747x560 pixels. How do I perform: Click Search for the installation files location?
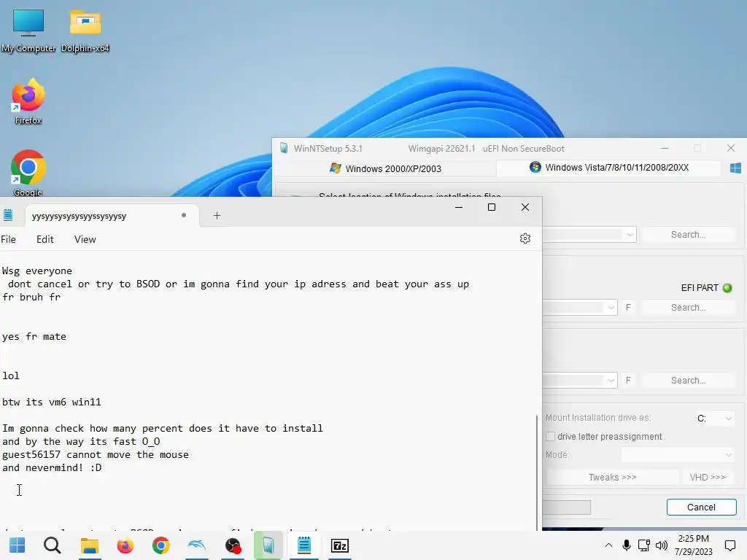pyautogui.click(x=689, y=234)
